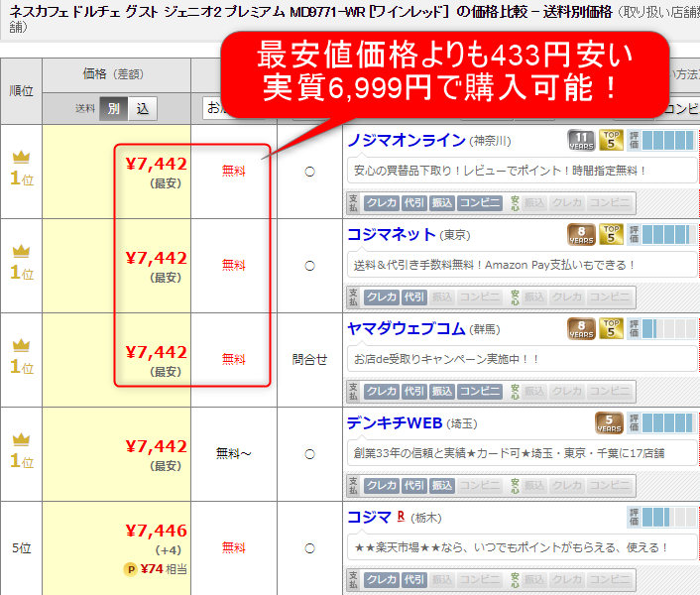Click 安心の買替品下取り shop comment
The height and width of the screenshot is (595, 700).
tap(500, 171)
